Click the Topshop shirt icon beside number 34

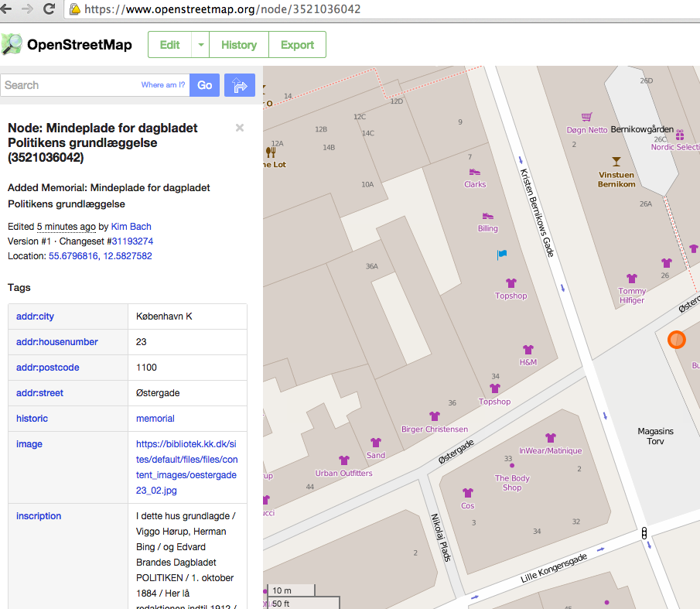point(495,388)
